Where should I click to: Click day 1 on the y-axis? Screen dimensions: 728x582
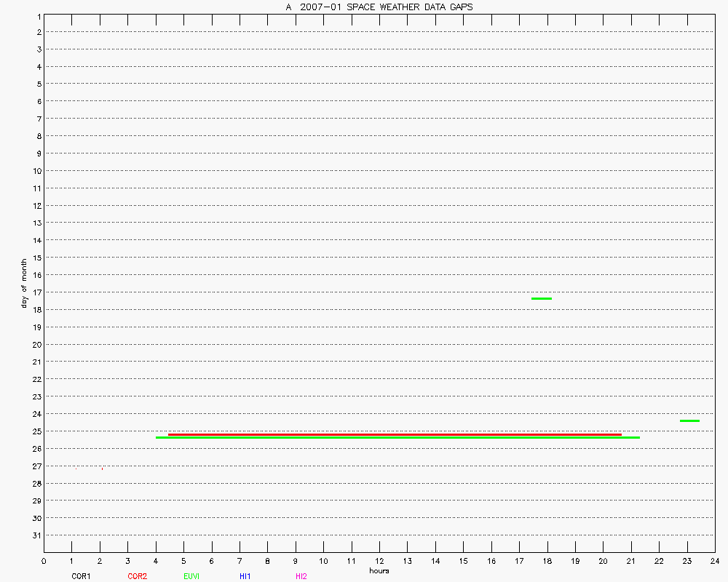(x=38, y=15)
